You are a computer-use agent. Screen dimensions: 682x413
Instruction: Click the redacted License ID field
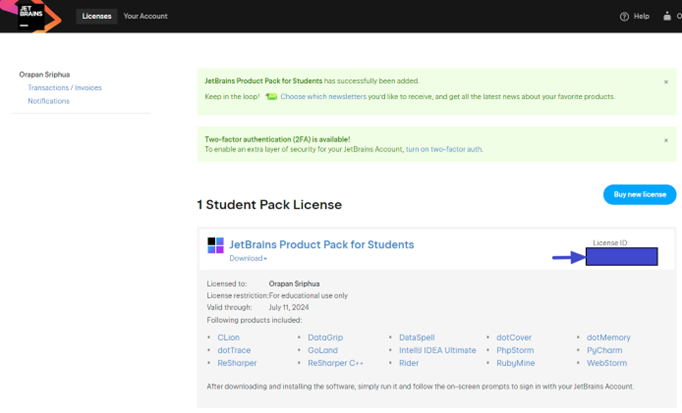click(x=621, y=257)
